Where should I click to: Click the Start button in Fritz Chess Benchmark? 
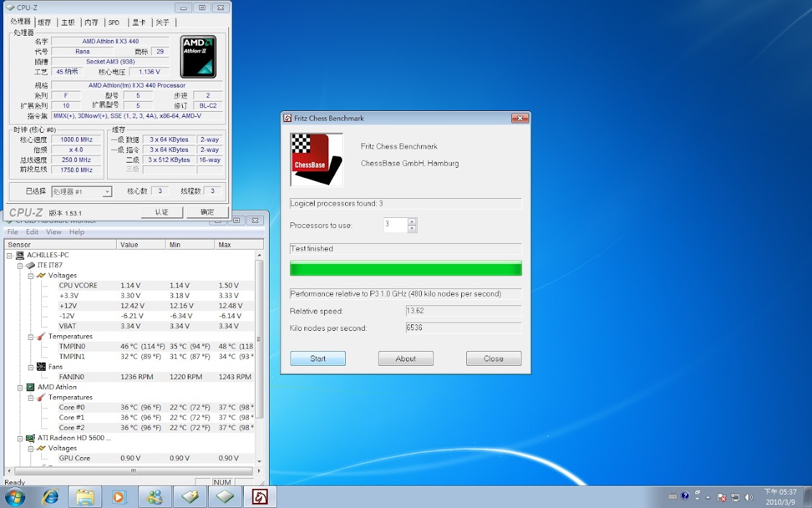[318, 359]
